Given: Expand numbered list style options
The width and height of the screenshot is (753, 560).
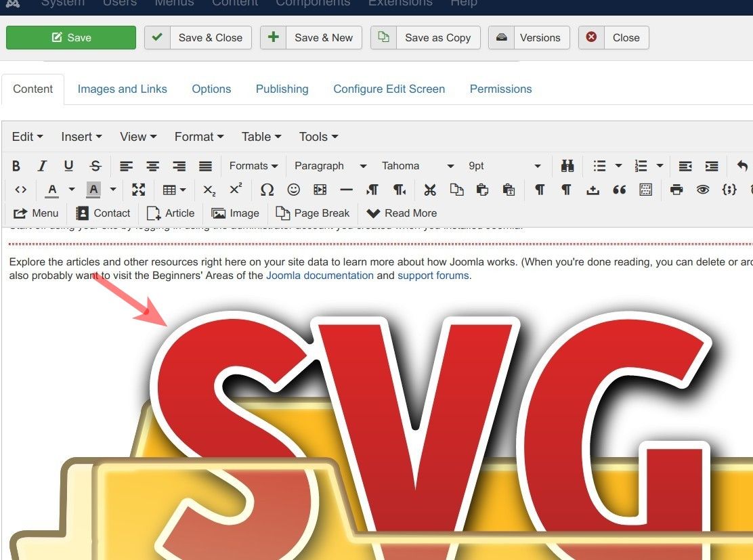Looking at the screenshot, I should pyautogui.click(x=660, y=166).
